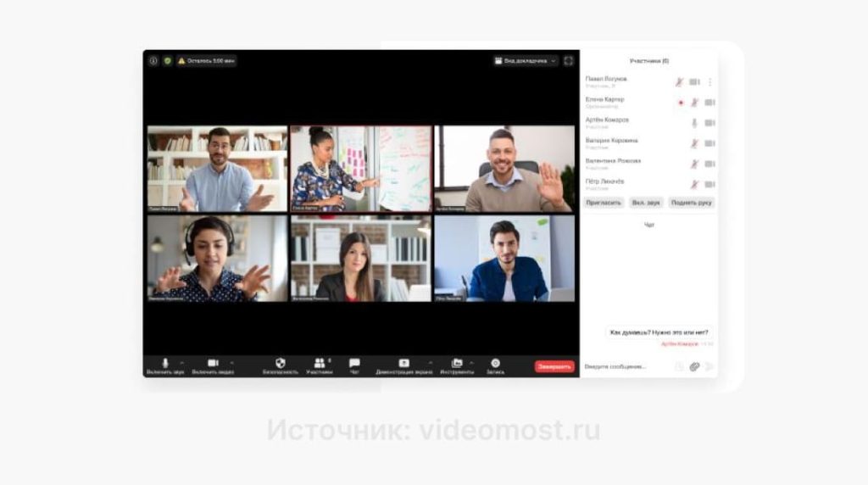Click the send message arrow icon

click(x=709, y=366)
